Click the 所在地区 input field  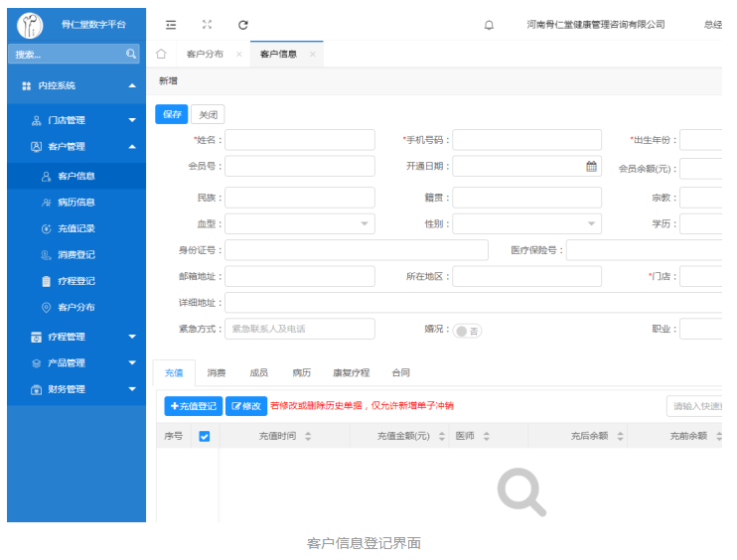point(526,276)
